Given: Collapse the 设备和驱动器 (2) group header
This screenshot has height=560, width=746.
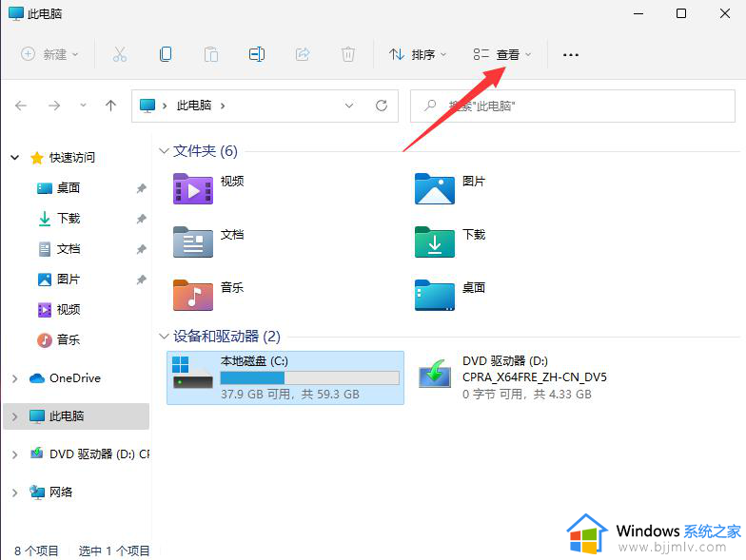Looking at the screenshot, I should [x=164, y=337].
